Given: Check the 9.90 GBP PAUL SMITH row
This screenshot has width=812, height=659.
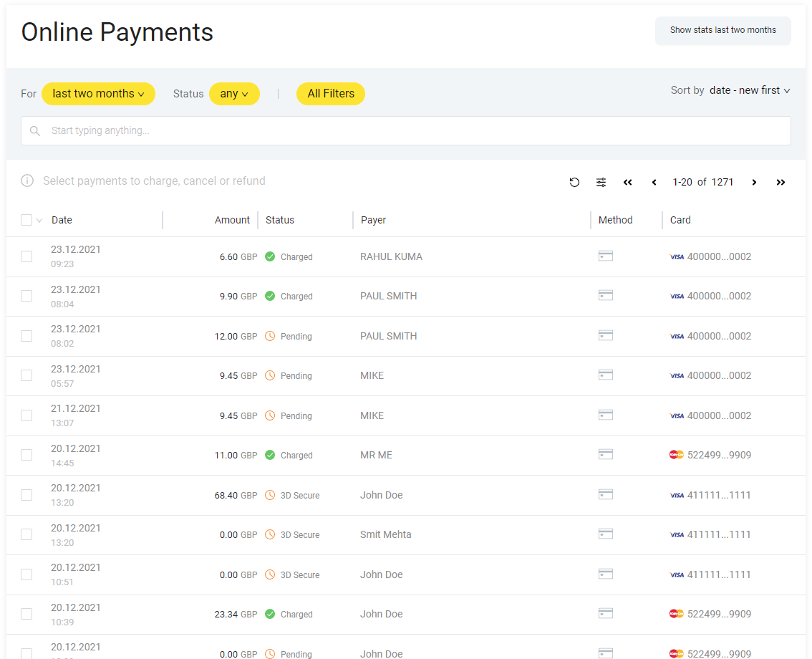Looking at the screenshot, I should [x=26, y=296].
